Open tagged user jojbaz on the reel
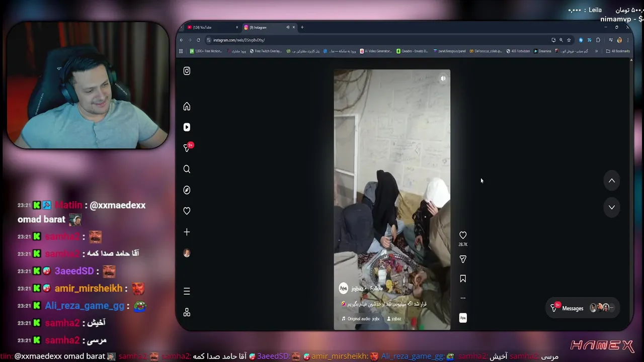The image size is (644, 362). pos(394,319)
